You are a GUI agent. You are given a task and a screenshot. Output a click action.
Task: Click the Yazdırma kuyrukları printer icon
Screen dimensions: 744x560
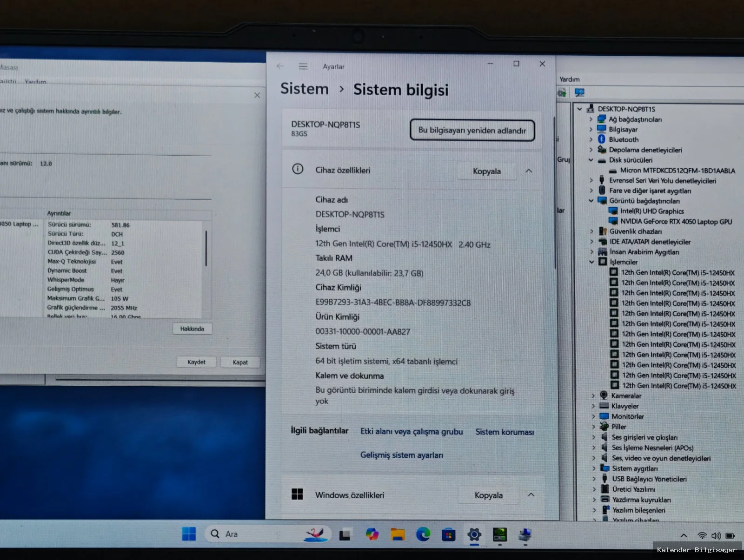tap(605, 499)
